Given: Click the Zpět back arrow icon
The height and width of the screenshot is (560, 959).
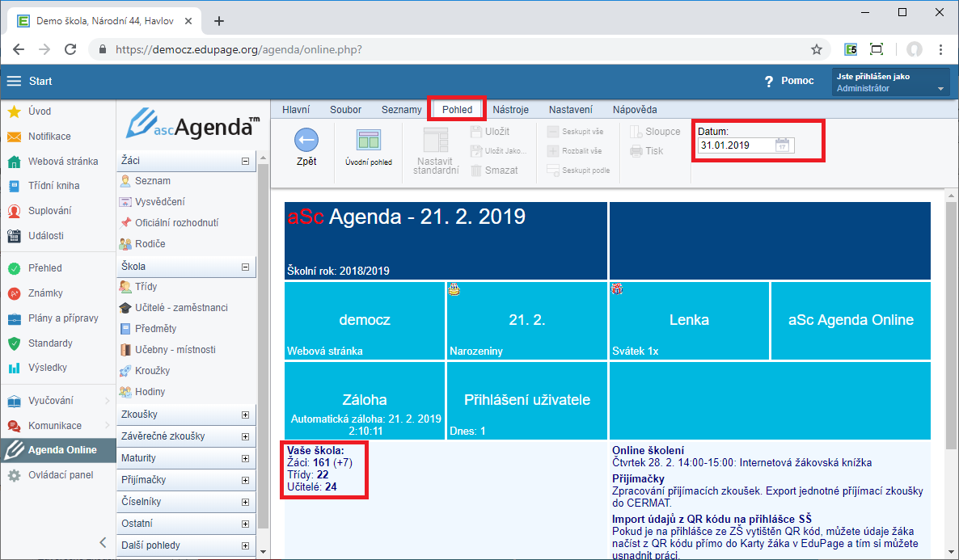Looking at the screenshot, I should pos(306,140).
